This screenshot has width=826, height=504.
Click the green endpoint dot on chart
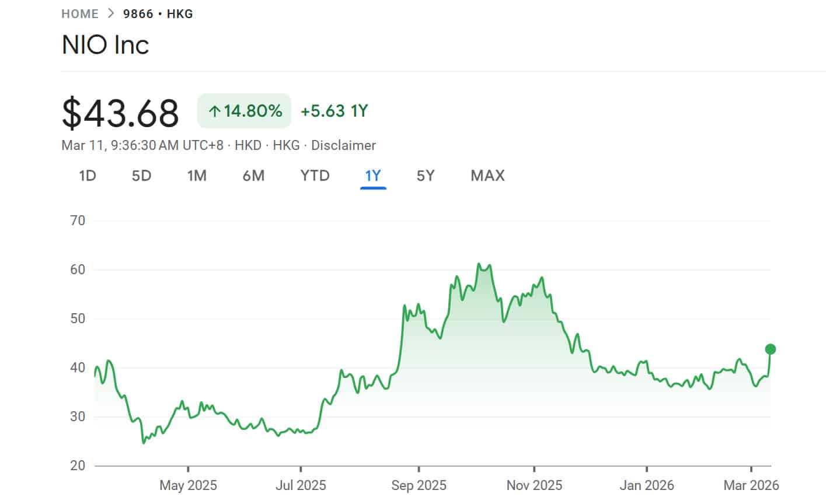[770, 349]
